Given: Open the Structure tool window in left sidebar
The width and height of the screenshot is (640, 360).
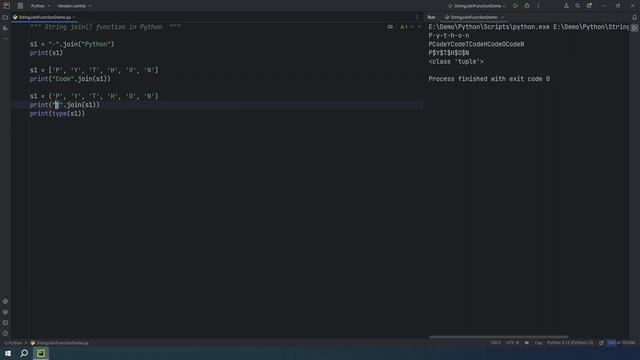Looking at the screenshot, I should 5,28.
